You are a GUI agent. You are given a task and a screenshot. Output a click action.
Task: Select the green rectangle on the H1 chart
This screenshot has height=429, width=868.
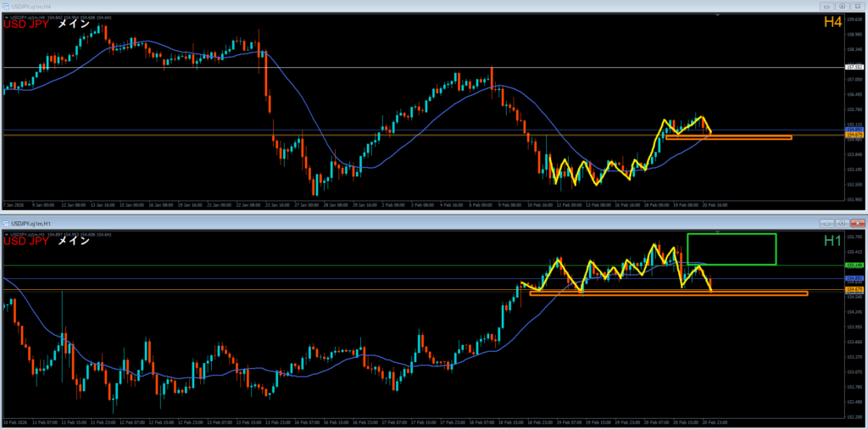point(732,234)
